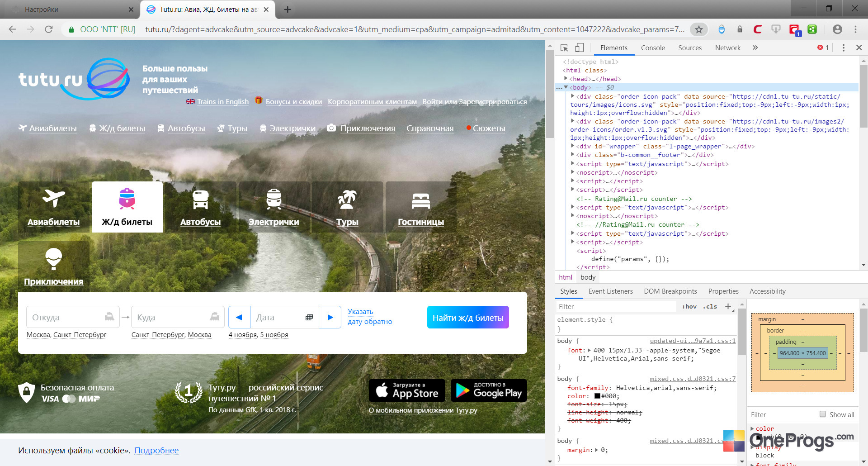The width and height of the screenshot is (868, 466).
Task: Open the calendar picker in date field
Action: (x=309, y=318)
